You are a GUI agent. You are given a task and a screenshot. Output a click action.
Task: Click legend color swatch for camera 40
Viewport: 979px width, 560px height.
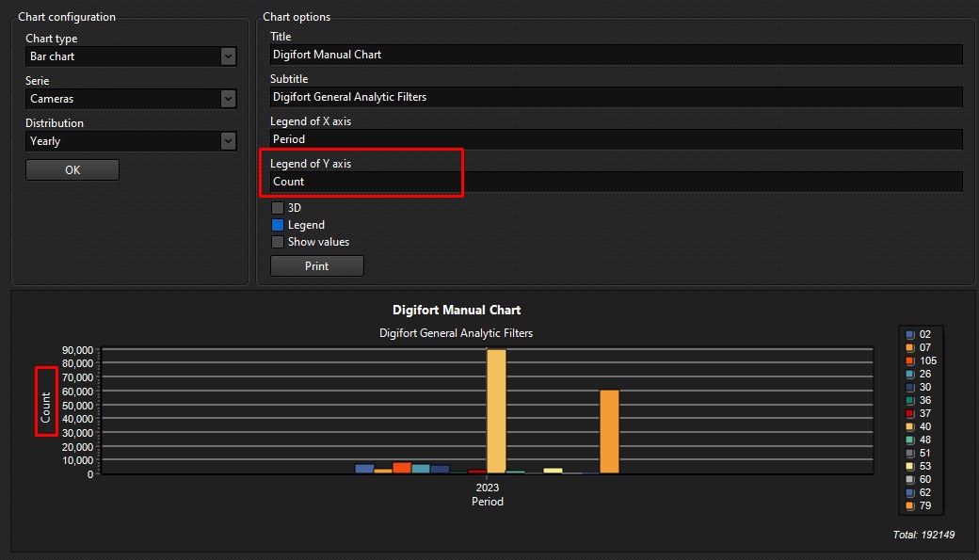click(x=909, y=426)
